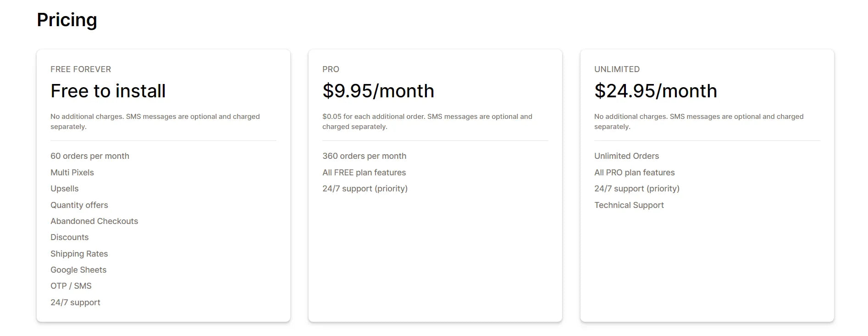Click the All FREE plan features line

(364, 173)
